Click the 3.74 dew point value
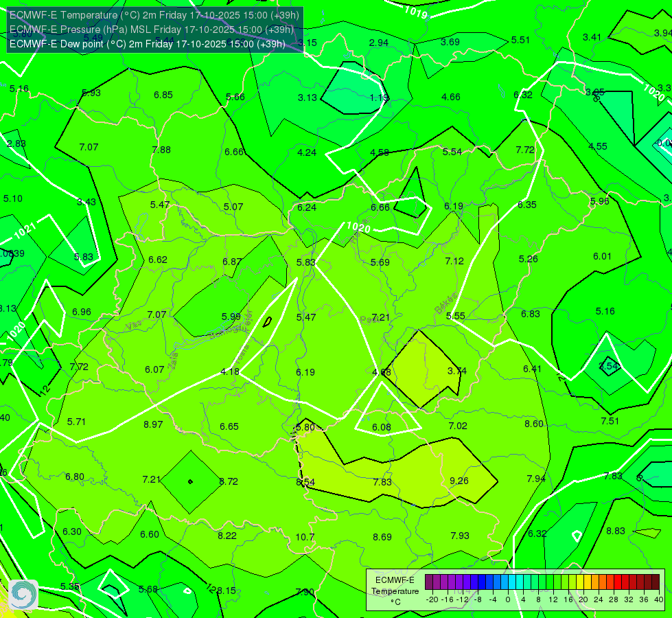Image resolution: width=672 pixels, height=618 pixels. 457,371
